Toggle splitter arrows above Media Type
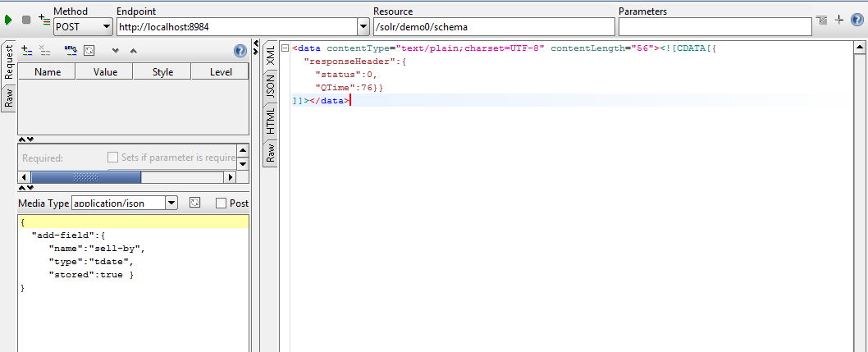 tap(26, 190)
